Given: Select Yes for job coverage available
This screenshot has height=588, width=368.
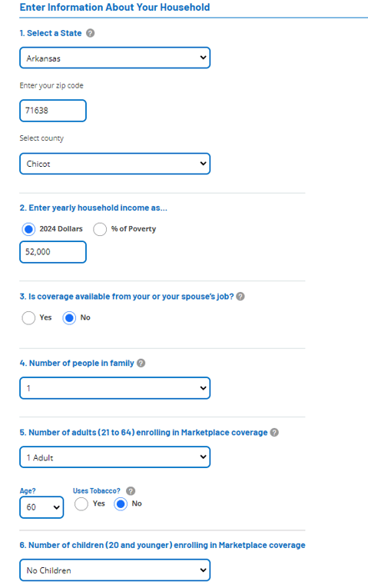Looking at the screenshot, I should tap(28, 318).
